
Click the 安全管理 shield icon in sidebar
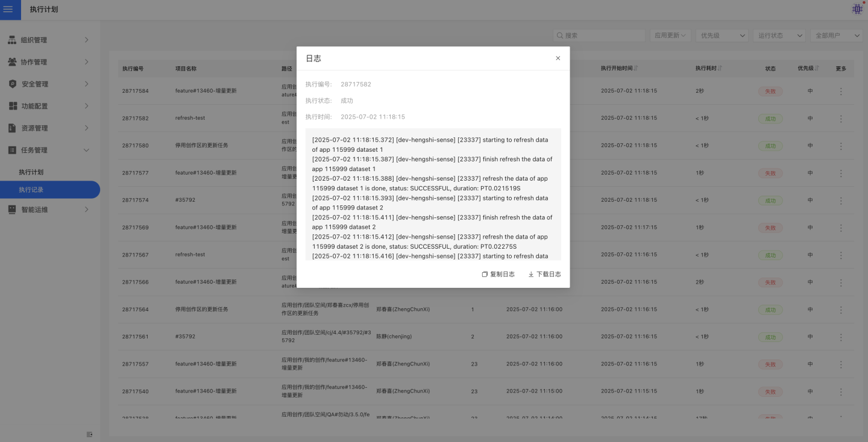[12, 84]
